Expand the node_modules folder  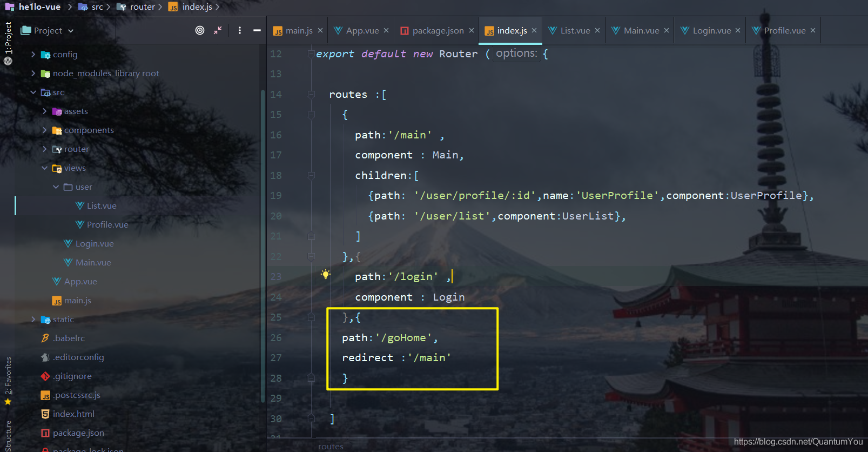coord(33,73)
